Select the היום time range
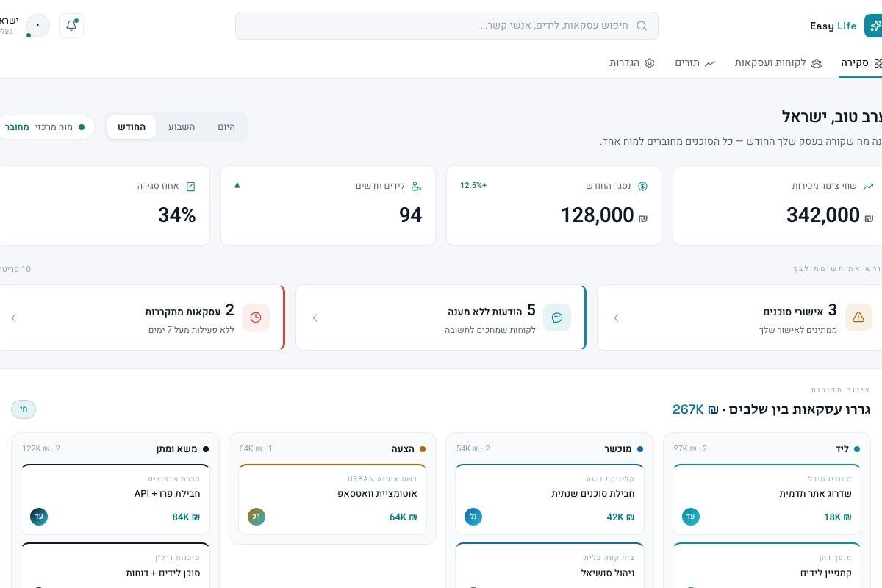 [226, 127]
